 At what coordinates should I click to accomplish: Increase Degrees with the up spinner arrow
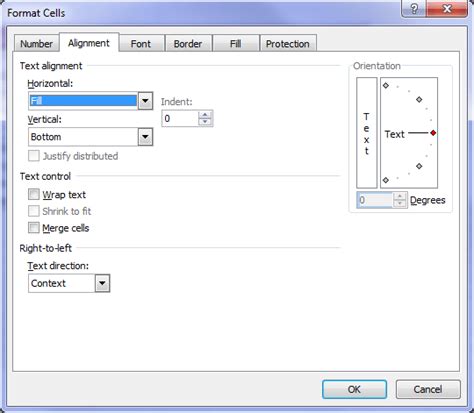tap(400, 196)
